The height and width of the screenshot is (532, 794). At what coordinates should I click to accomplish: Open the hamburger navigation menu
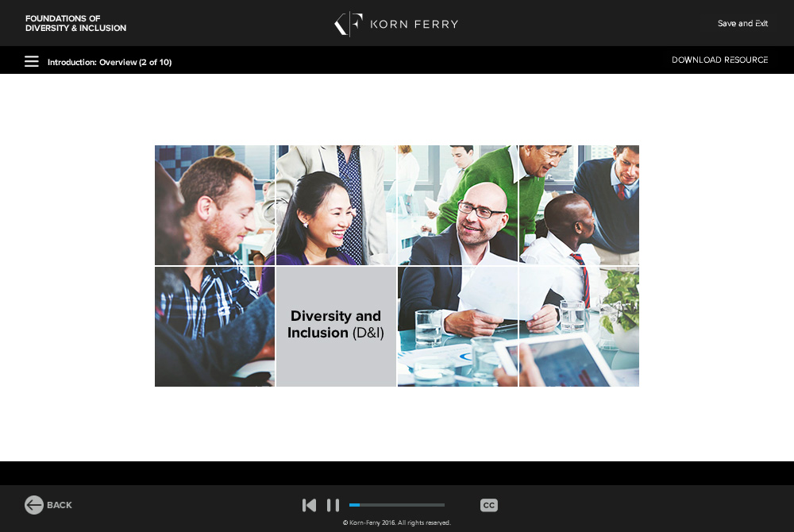tap(32, 62)
